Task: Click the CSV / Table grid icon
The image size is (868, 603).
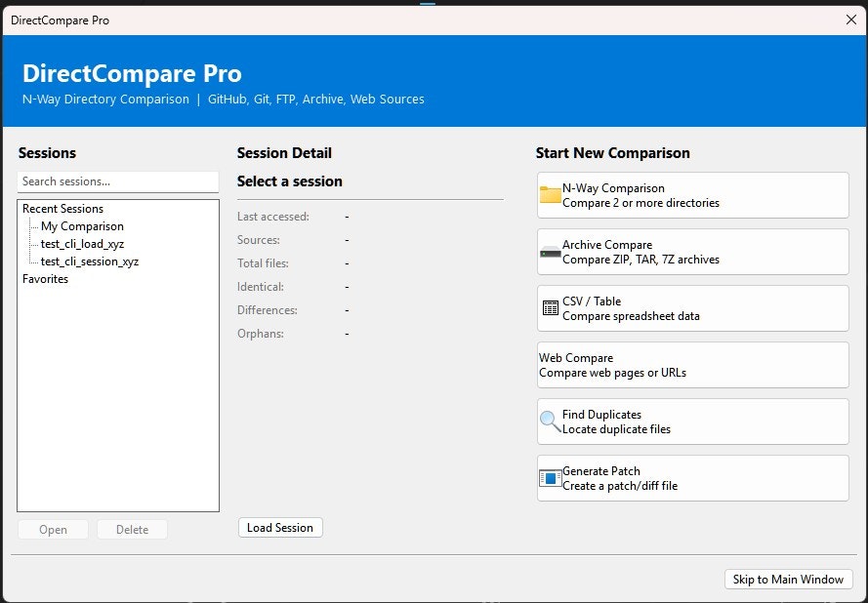Action: [551, 308]
